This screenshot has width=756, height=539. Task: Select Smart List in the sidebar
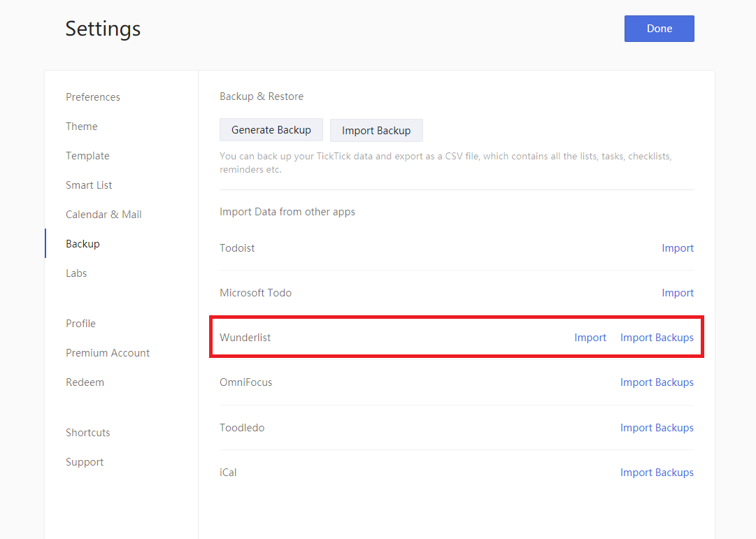tap(89, 185)
